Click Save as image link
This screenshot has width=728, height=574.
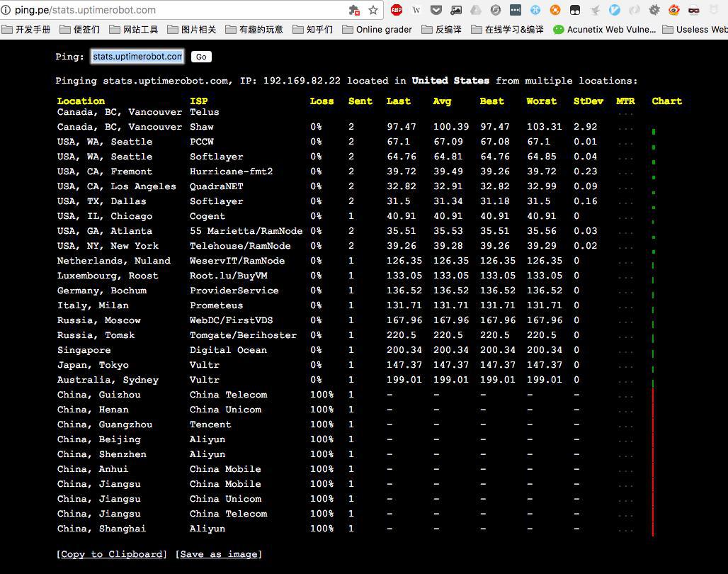pos(219,554)
